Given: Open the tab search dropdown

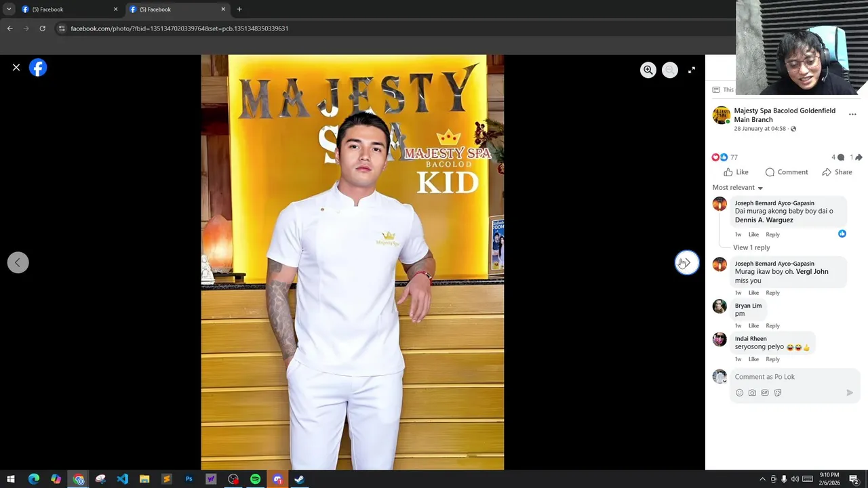Looking at the screenshot, I should pos(9,9).
